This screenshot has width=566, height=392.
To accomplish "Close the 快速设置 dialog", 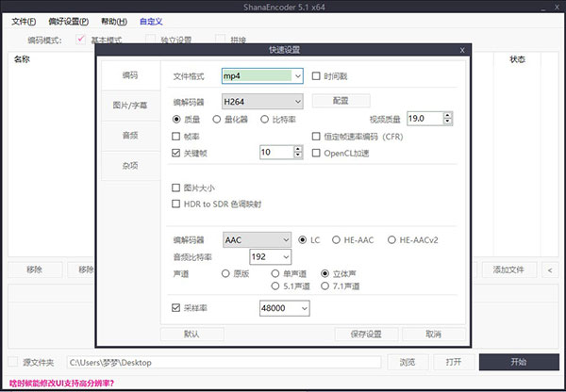I will [x=462, y=50].
